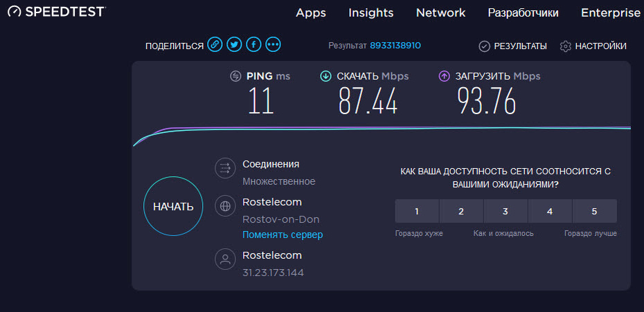Open the Insights menu
Screen dimensions: 644x312
(x=371, y=12)
